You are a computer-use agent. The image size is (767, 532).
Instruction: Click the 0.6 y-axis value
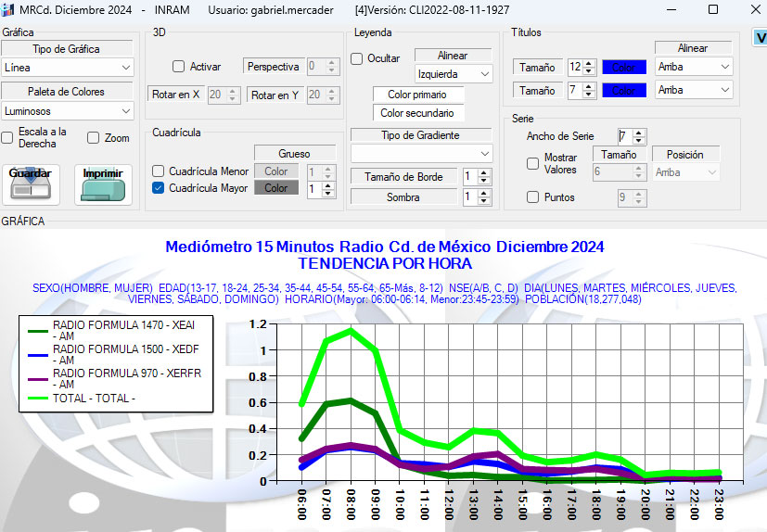click(x=258, y=403)
